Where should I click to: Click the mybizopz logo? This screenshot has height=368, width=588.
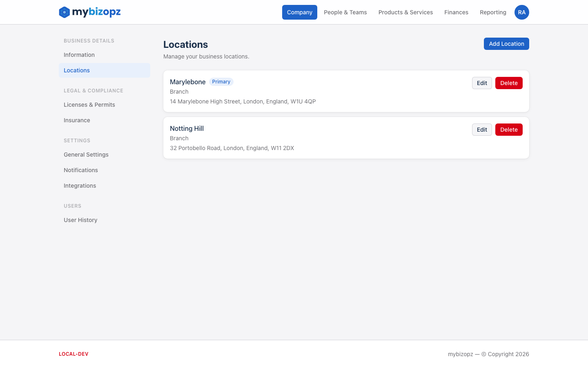tap(89, 12)
